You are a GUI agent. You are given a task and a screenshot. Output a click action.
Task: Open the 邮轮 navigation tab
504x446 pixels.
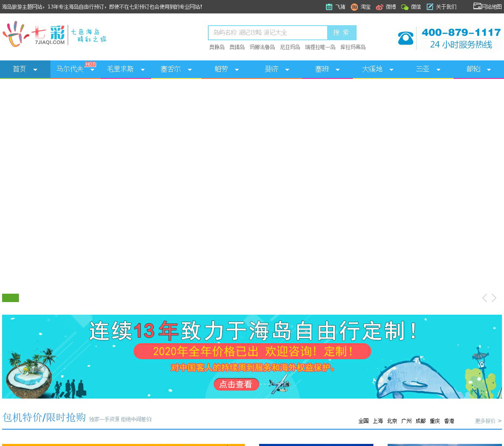click(479, 69)
